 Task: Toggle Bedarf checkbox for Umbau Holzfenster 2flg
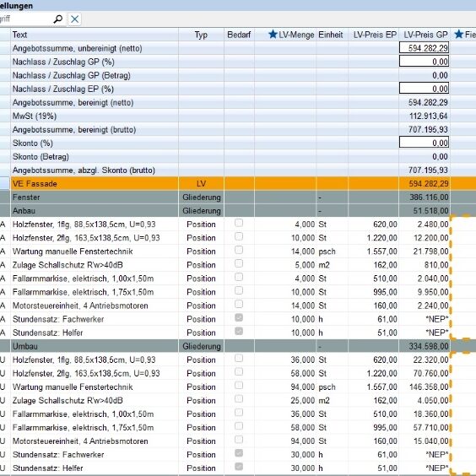point(239,372)
